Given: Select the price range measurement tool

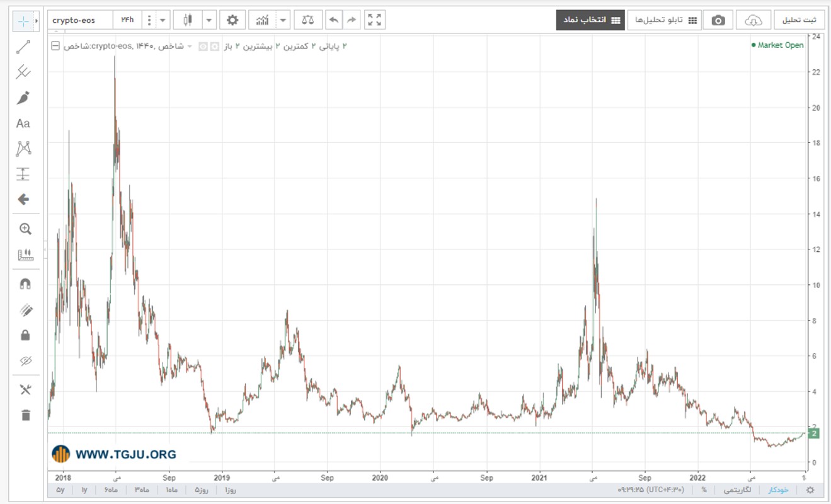Looking at the screenshot, I should point(23,174).
